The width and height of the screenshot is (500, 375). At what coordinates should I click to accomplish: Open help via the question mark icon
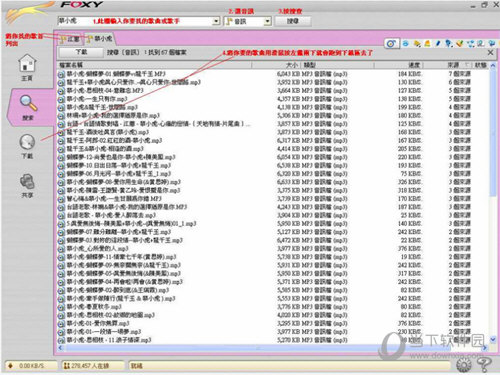tap(484, 365)
